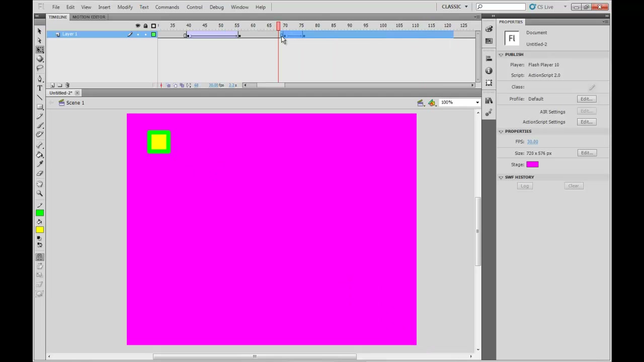This screenshot has height=362, width=644.
Task: Choose the Free Transform tool
Action: 40,50
